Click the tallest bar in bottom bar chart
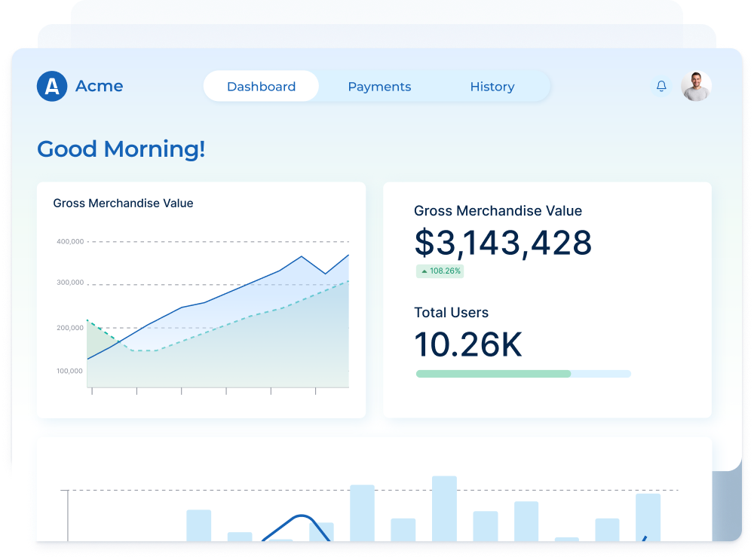This screenshot has height=560, width=754. pyautogui.click(x=444, y=507)
